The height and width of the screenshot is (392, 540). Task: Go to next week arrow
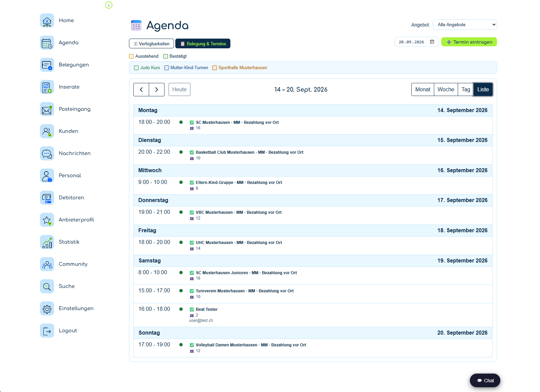pos(156,90)
